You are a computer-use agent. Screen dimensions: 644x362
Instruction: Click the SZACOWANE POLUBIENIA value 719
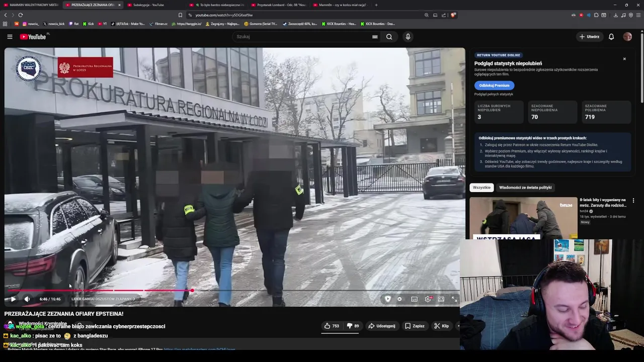pyautogui.click(x=590, y=117)
